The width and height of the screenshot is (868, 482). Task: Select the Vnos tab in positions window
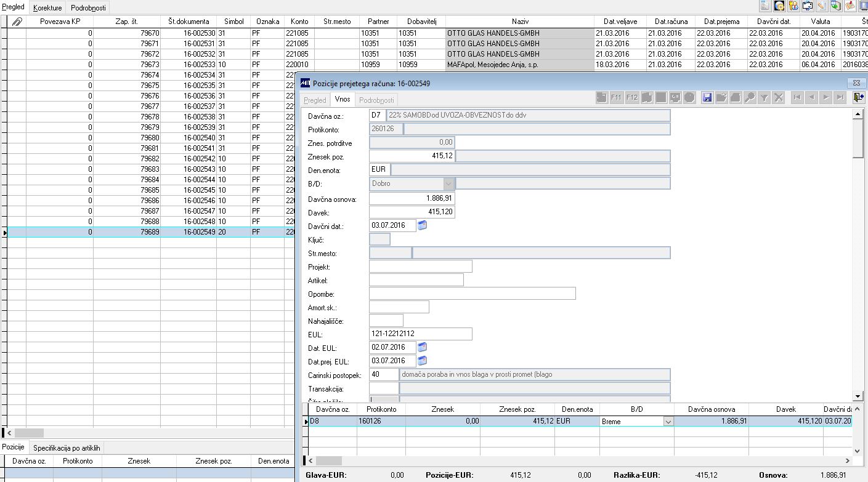[343, 99]
